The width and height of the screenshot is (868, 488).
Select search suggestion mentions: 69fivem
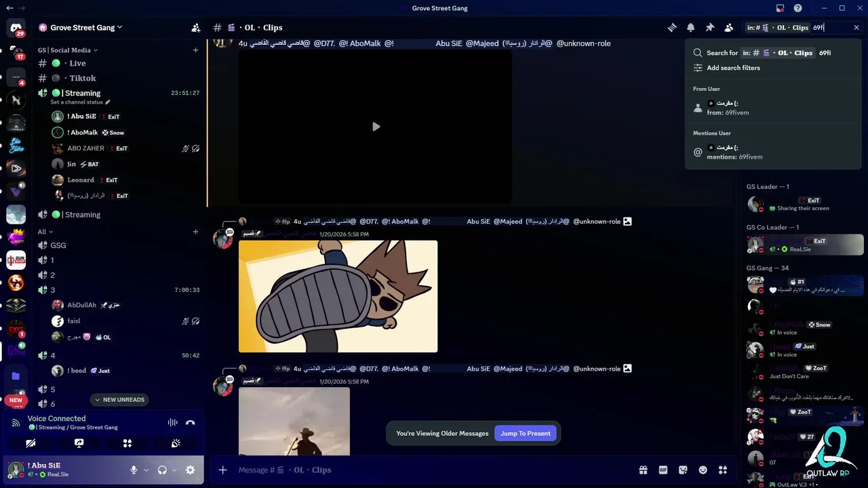pos(773,152)
